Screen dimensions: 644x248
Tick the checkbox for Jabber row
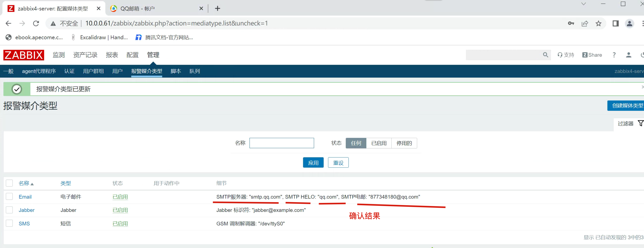[x=9, y=210]
